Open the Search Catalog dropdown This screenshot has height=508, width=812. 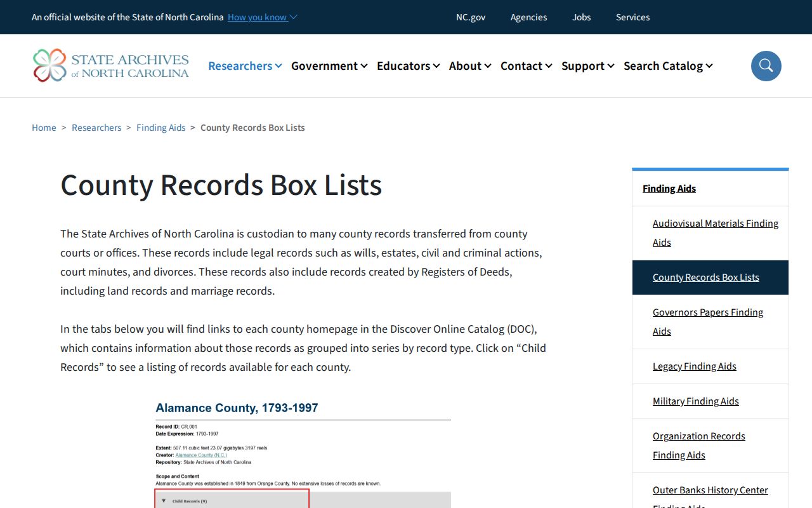(668, 66)
